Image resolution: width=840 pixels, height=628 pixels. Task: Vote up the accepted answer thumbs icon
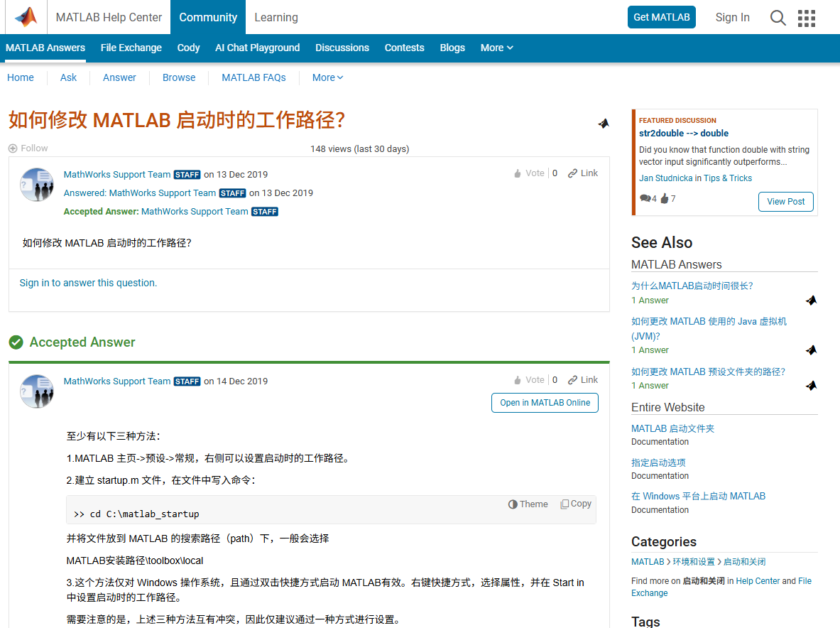coord(518,380)
